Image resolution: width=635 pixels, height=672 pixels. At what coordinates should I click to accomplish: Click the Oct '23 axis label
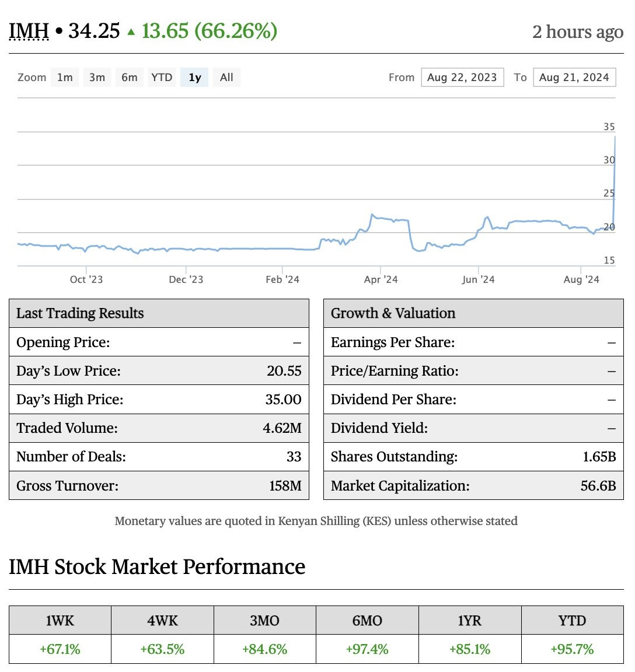(86, 279)
